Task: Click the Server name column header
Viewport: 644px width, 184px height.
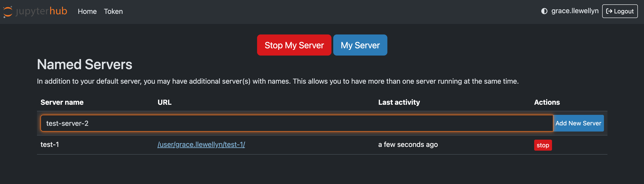Action: point(62,102)
